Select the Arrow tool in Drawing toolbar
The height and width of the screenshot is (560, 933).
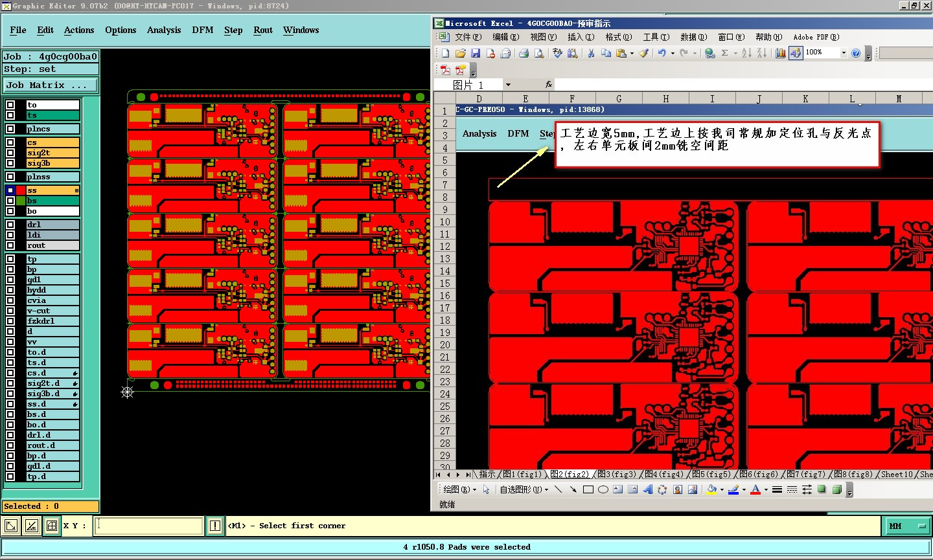[x=573, y=489]
